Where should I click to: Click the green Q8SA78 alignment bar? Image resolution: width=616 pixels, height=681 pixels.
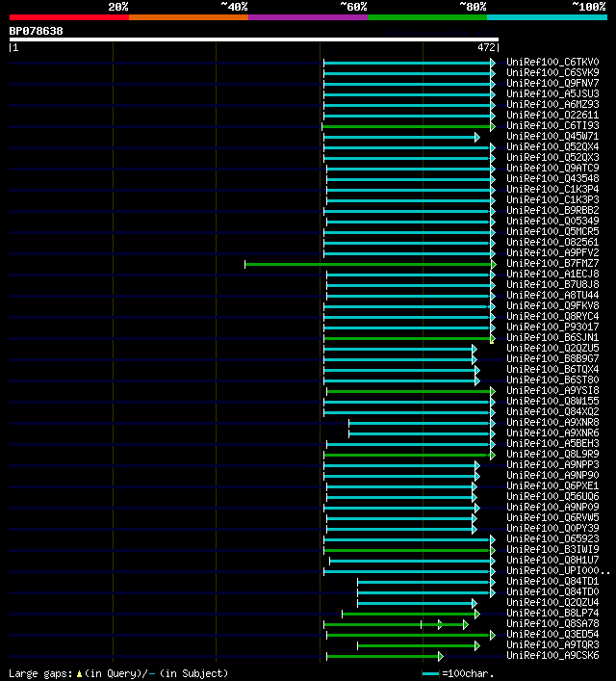(x=395, y=624)
